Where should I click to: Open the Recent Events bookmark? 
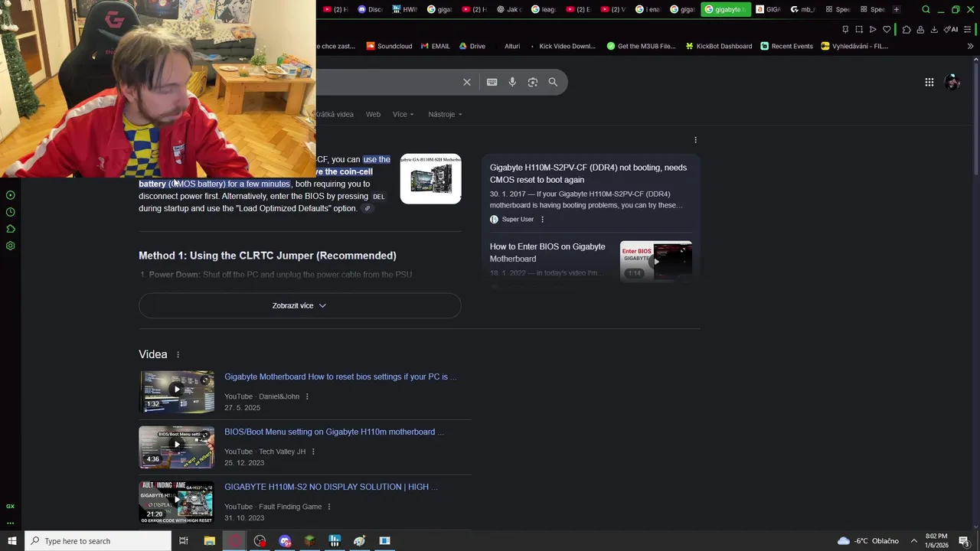tap(786, 46)
